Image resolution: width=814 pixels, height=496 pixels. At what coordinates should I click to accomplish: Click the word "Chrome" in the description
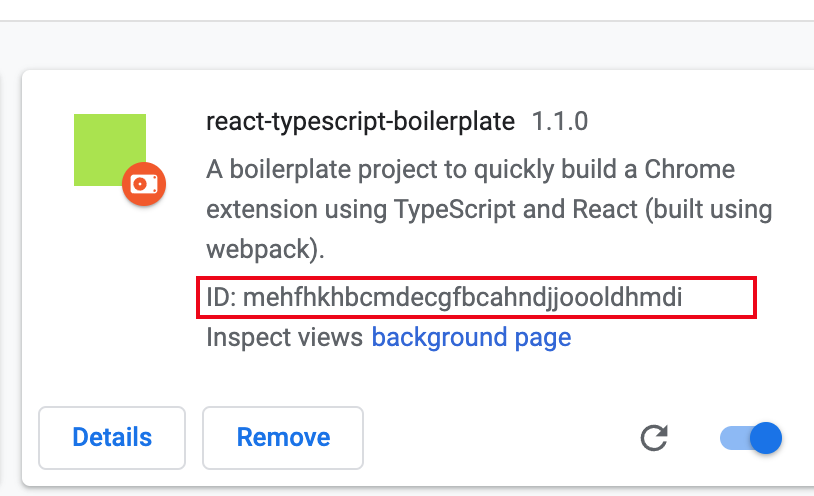pos(689,169)
